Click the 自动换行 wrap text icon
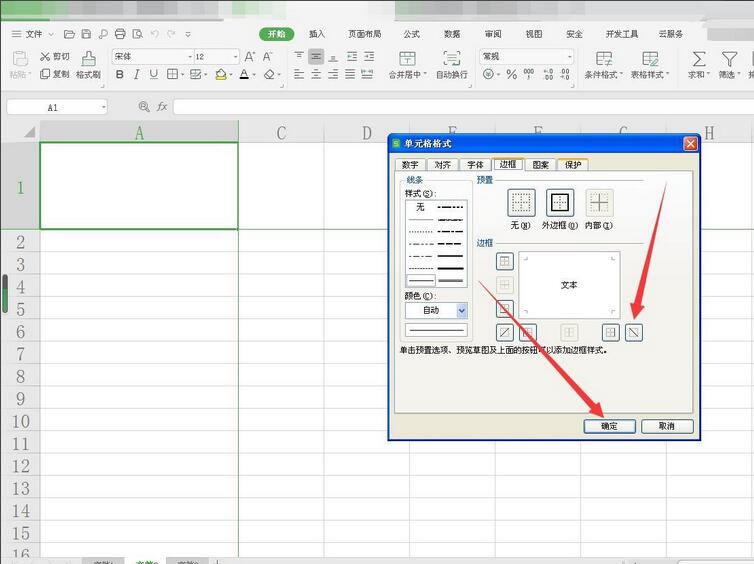The image size is (754, 564). click(452, 59)
